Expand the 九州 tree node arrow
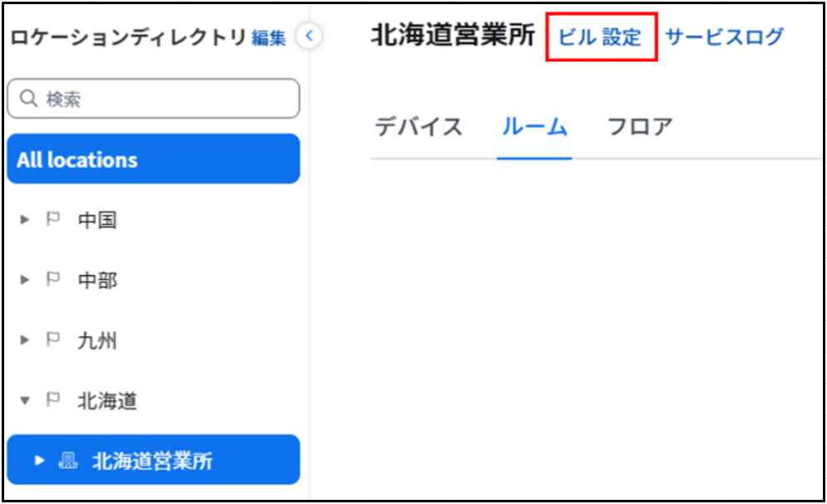The width and height of the screenshot is (827, 504). pos(24,340)
